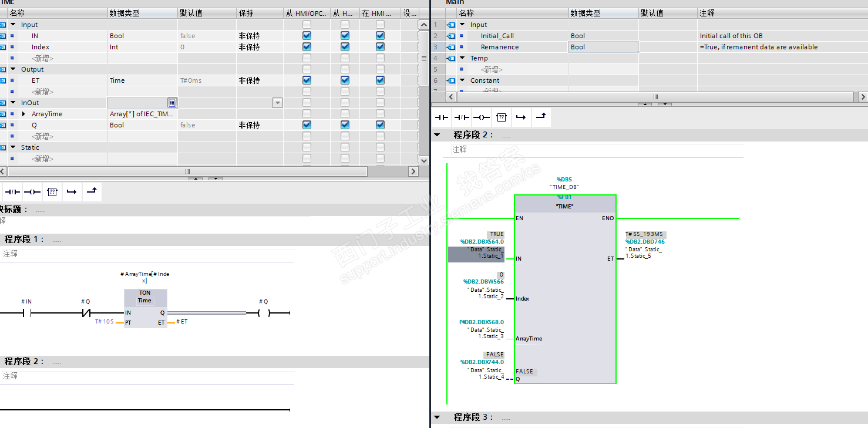Collapse the Temp section in Main interface
The image size is (868, 428).
pos(462,58)
